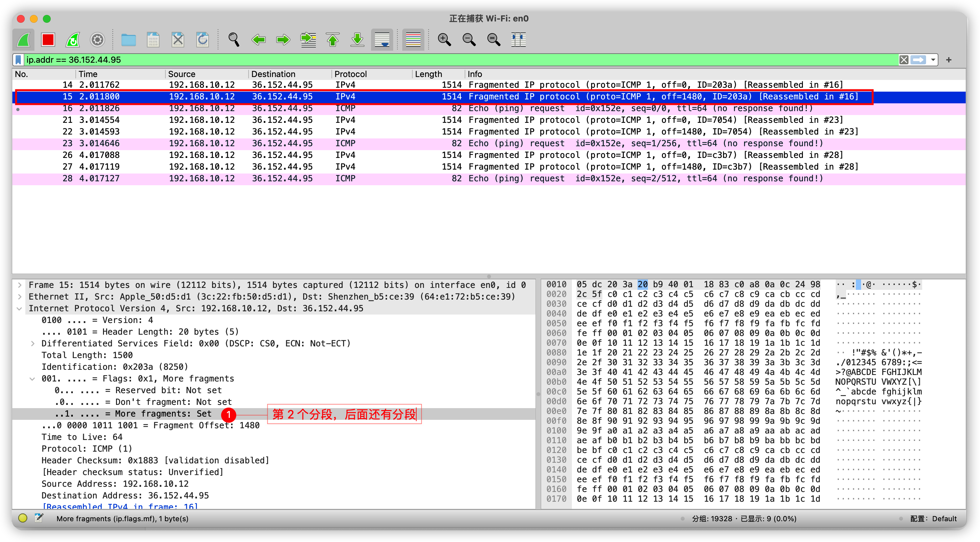Collapse Internet Protocol Version 4 section

click(20, 308)
